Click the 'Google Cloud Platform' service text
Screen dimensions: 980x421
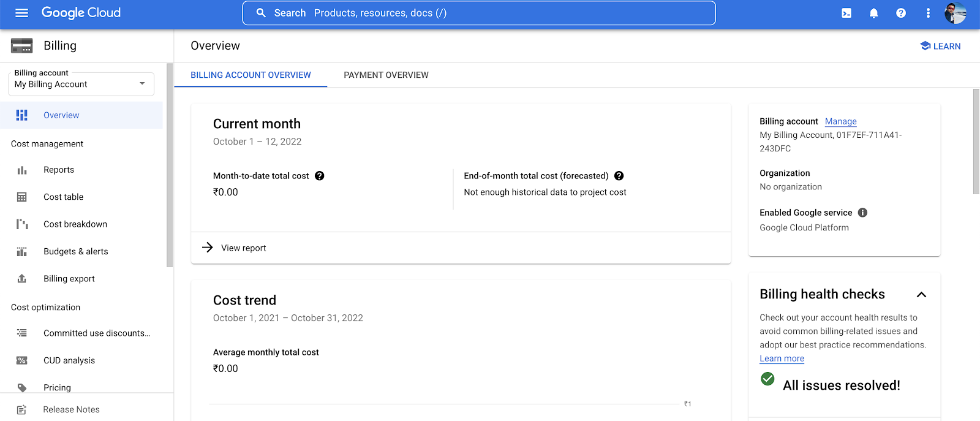(804, 227)
